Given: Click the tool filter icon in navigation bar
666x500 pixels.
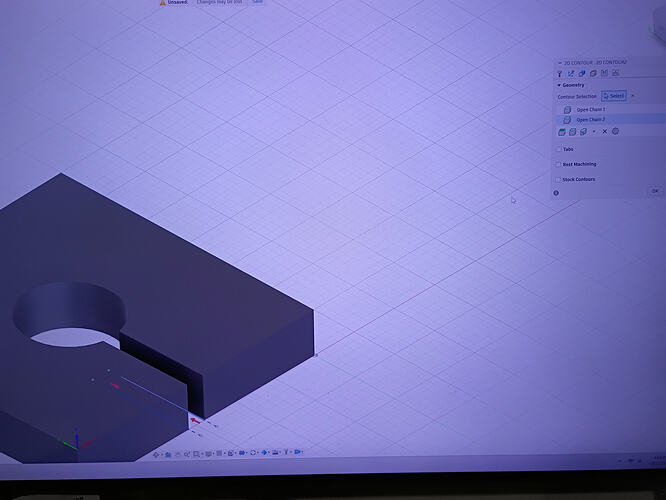Looking at the screenshot, I should coord(286,452).
